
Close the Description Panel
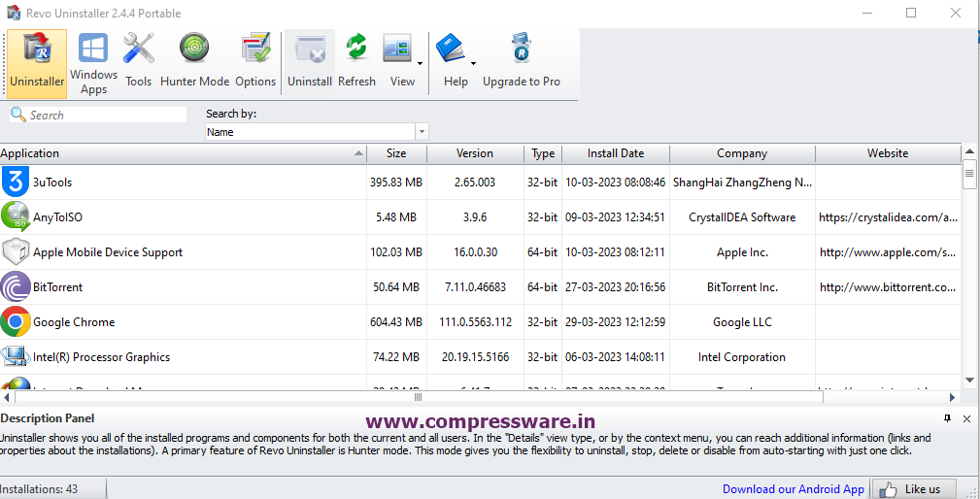click(966, 419)
